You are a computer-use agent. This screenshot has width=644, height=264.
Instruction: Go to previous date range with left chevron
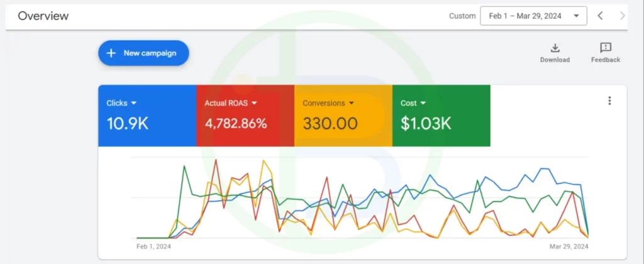tap(600, 16)
